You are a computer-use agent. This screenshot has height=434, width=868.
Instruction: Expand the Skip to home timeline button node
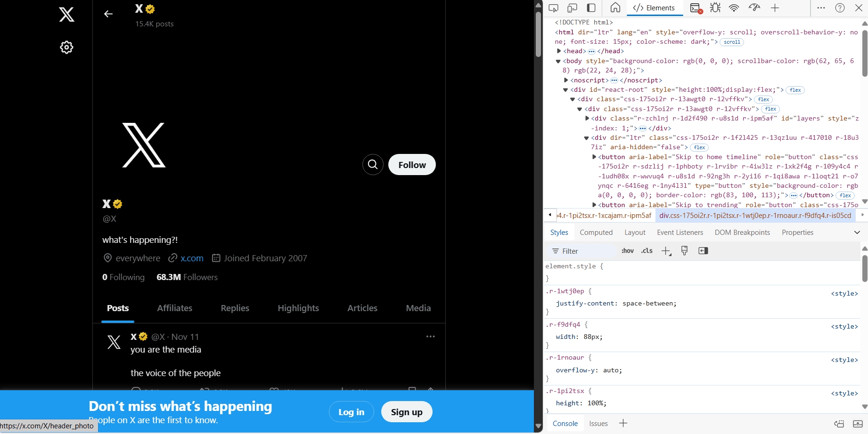(594, 157)
